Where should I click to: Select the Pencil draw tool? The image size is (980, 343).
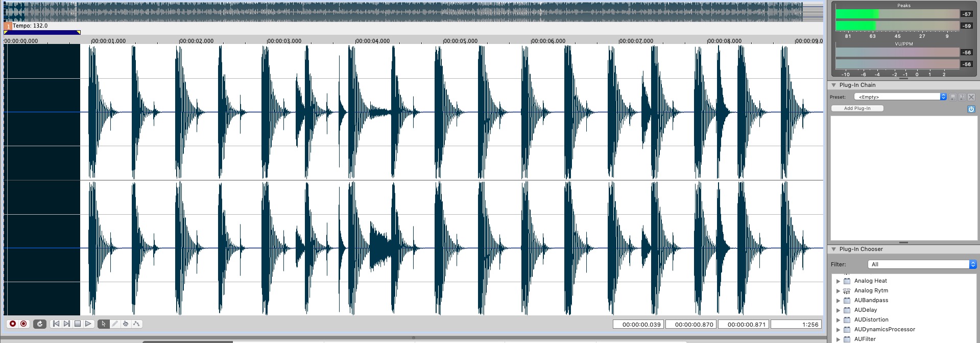tap(115, 324)
